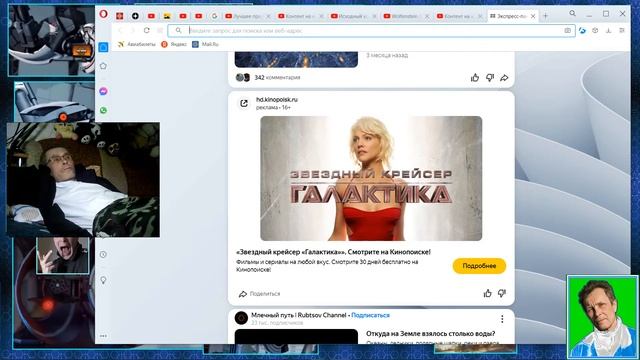The width and height of the screenshot is (640, 360).
Task: Open the Галактика banner image
Action: pyautogui.click(x=371, y=178)
